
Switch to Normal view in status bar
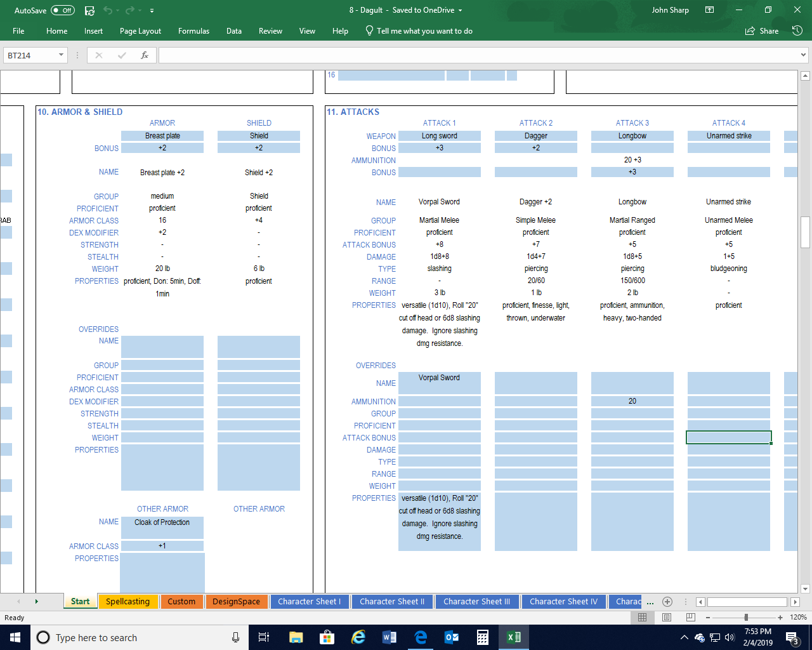pyautogui.click(x=642, y=617)
